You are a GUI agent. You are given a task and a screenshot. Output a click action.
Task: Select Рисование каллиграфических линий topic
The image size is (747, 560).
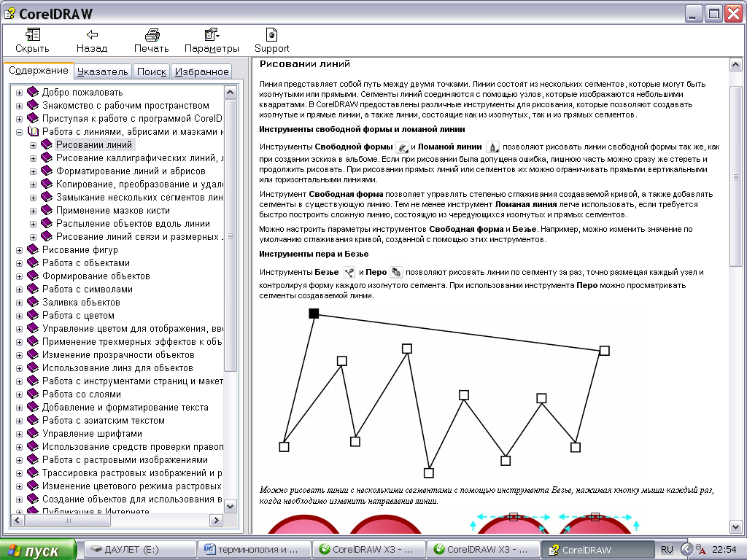click(x=139, y=157)
